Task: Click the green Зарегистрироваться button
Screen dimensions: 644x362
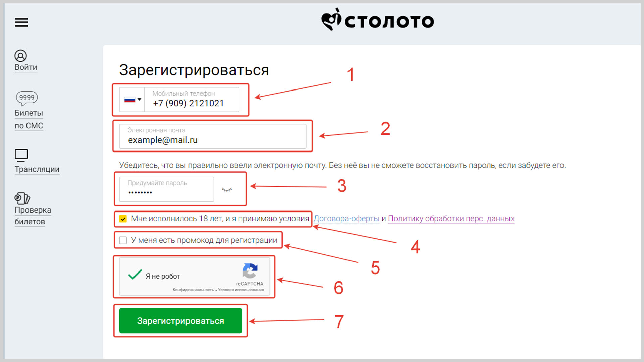Action: pos(180,321)
